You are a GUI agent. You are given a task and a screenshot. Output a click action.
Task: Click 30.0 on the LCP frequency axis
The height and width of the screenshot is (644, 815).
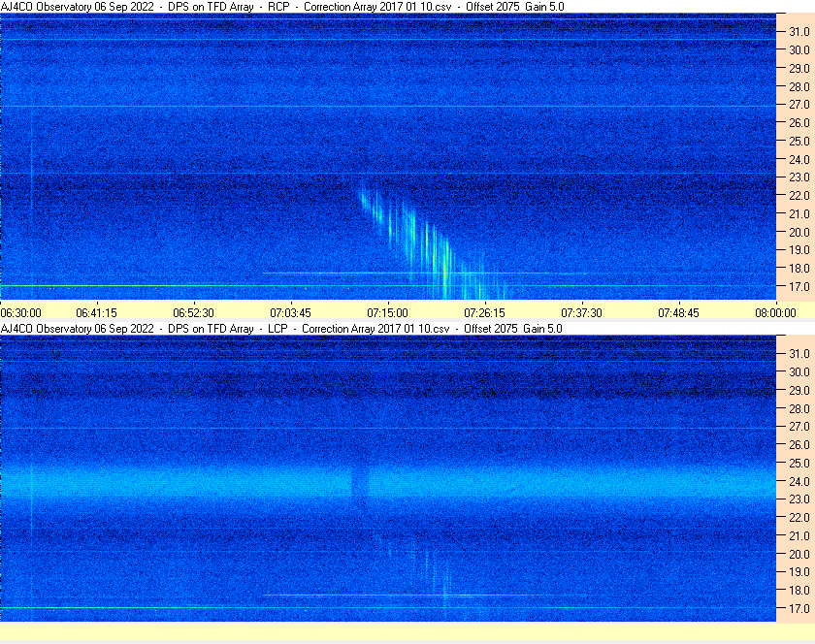click(799, 371)
